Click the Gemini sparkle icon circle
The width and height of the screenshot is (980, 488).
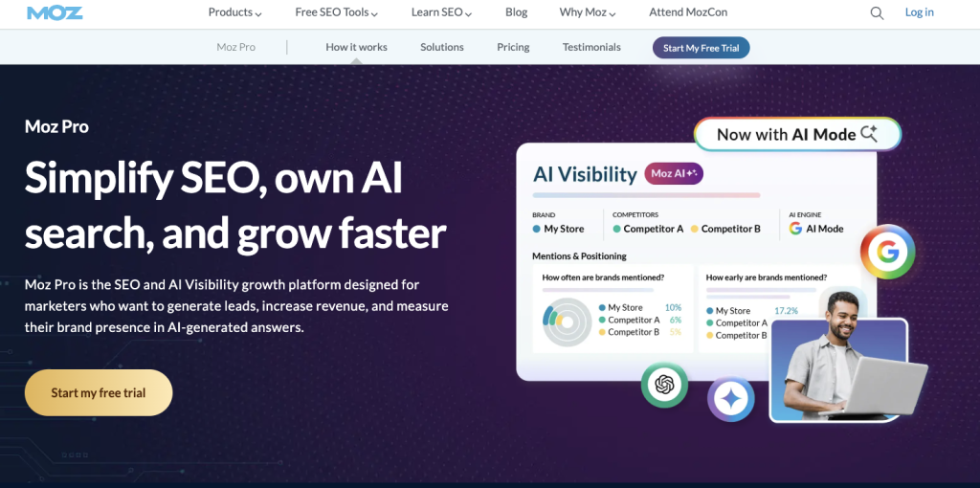730,400
